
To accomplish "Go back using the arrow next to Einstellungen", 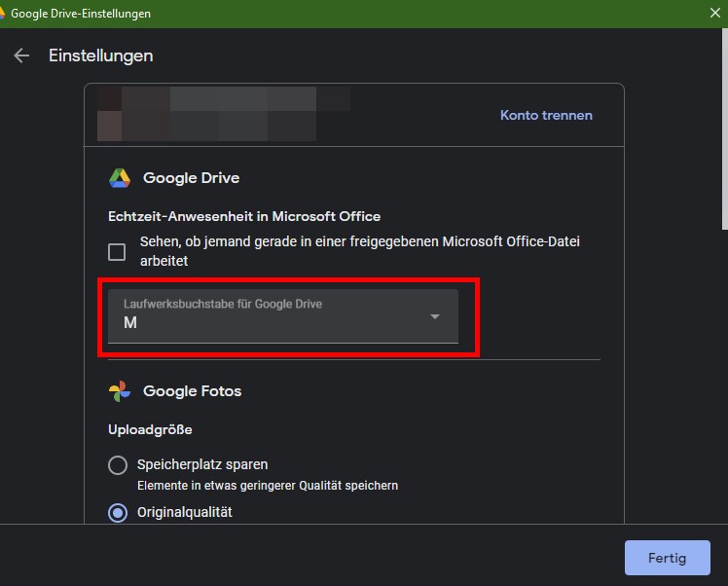I will 21,55.
